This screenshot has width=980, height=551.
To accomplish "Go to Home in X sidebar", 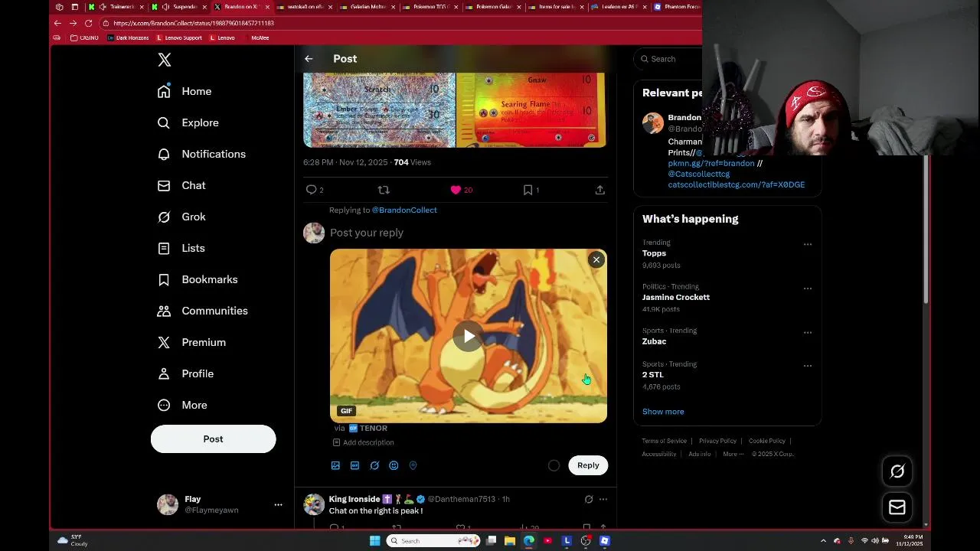I will (185, 91).
